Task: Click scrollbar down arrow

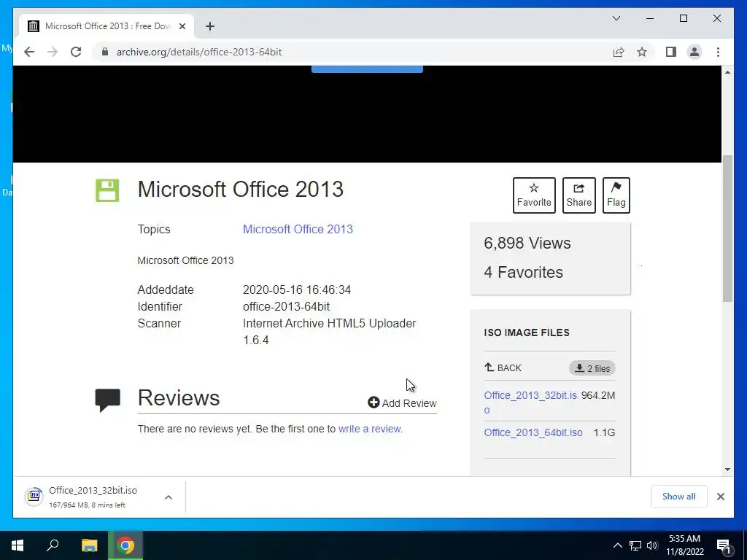Action: [x=727, y=470]
